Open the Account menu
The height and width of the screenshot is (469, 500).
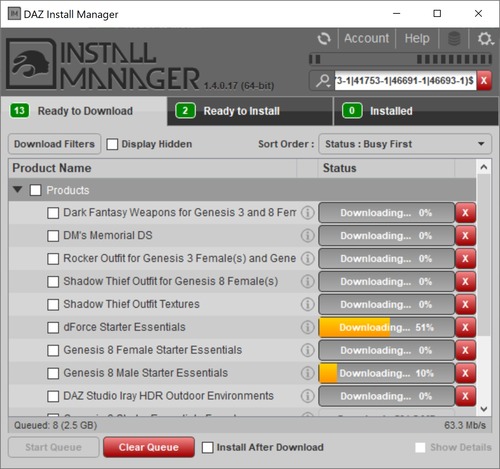[x=367, y=38]
